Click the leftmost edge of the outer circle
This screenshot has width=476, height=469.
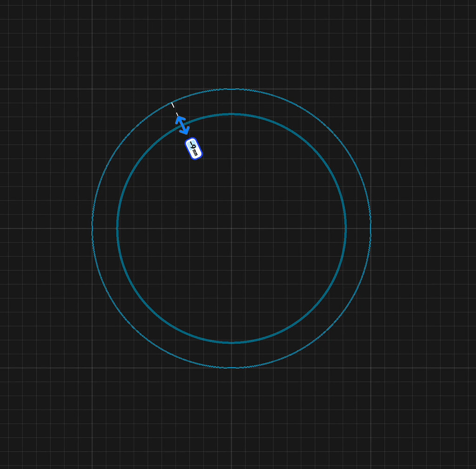pos(93,228)
